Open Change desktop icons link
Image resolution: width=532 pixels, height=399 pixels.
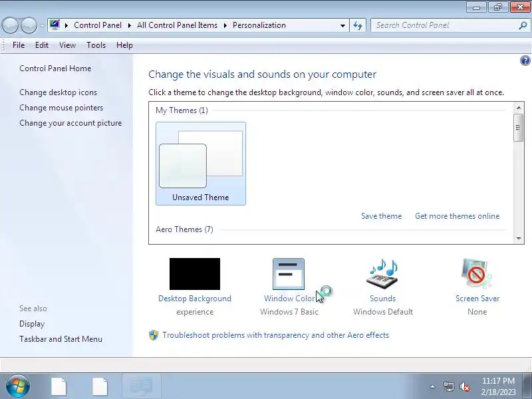pos(58,92)
